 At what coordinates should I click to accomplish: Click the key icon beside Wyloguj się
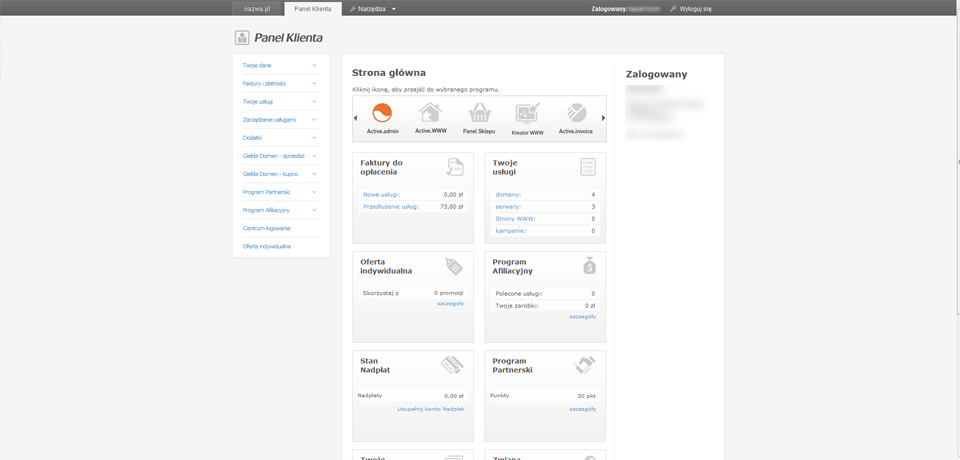click(x=673, y=9)
